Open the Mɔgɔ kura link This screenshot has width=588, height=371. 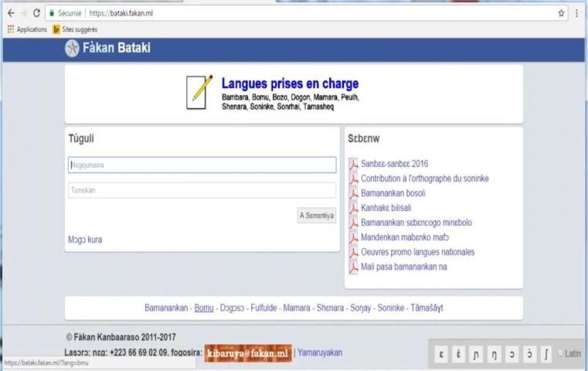(x=85, y=240)
